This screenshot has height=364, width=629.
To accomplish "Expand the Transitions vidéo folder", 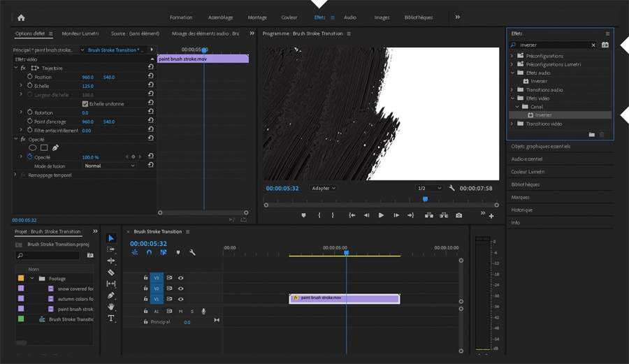I will pos(512,124).
